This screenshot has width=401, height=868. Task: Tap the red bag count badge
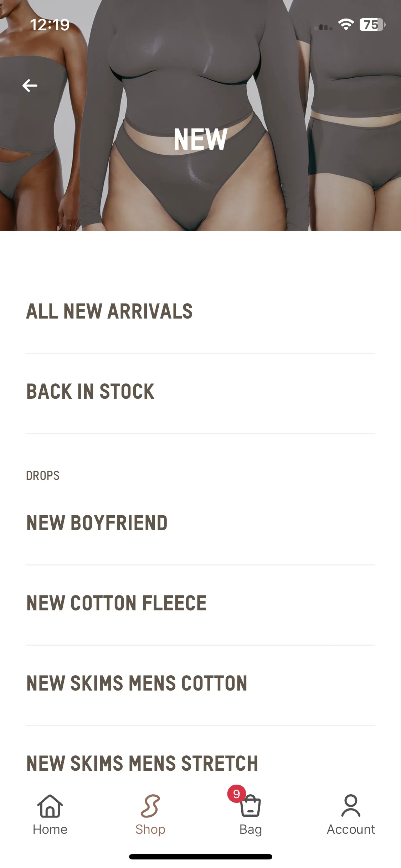[237, 794]
